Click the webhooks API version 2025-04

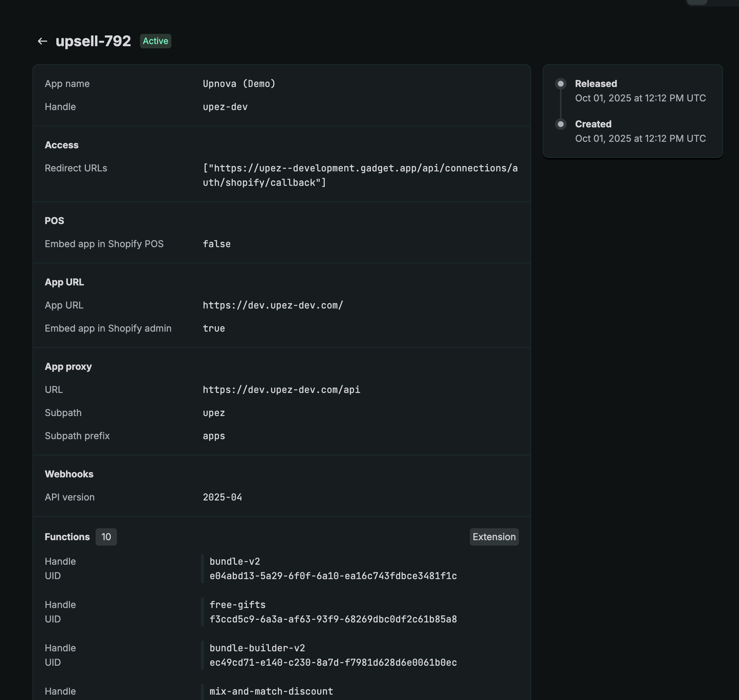coord(222,497)
